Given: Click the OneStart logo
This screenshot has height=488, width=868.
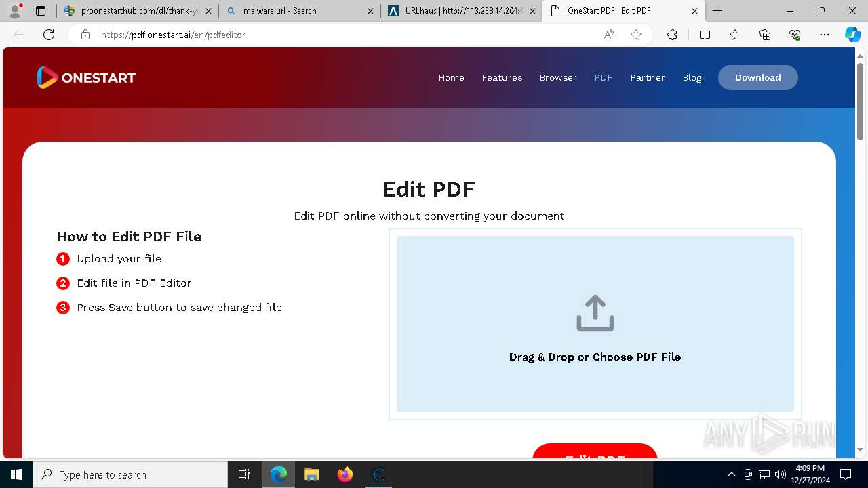Looking at the screenshot, I should 86,77.
